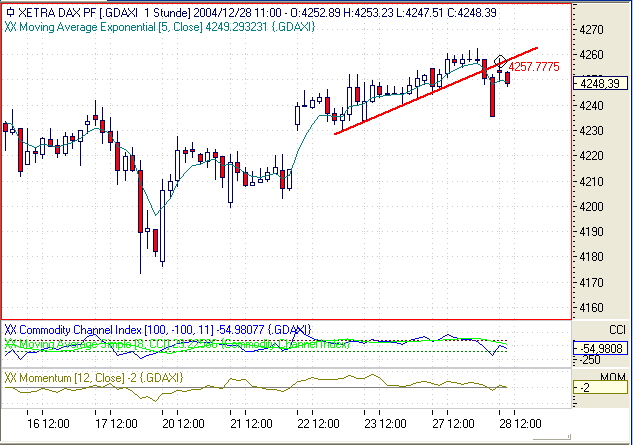Click the CCI value box -54,9808
The width and height of the screenshot is (633, 445).
pos(600,348)
